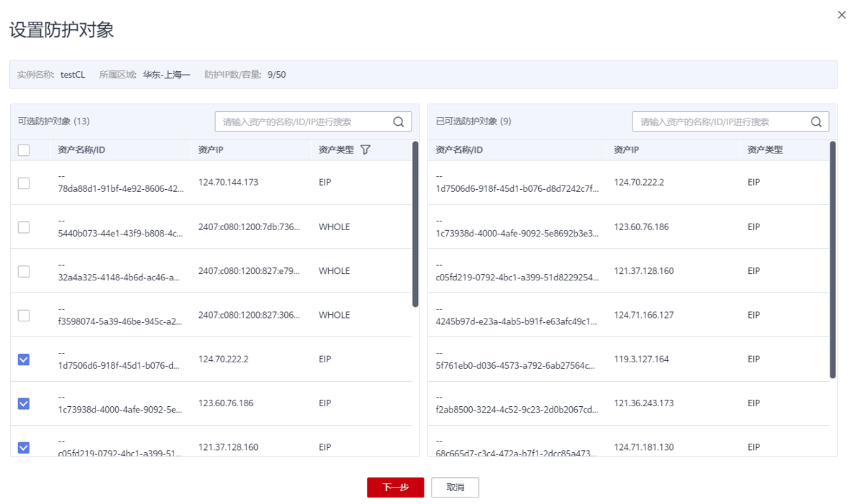Screen dimensions: 857x504
Task: Click the 资产名称/ID header in right table
Action: (459, 150)
